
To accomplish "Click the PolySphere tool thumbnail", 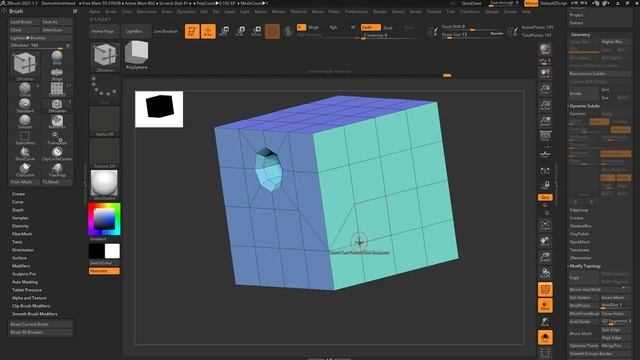I will (137, 55).
